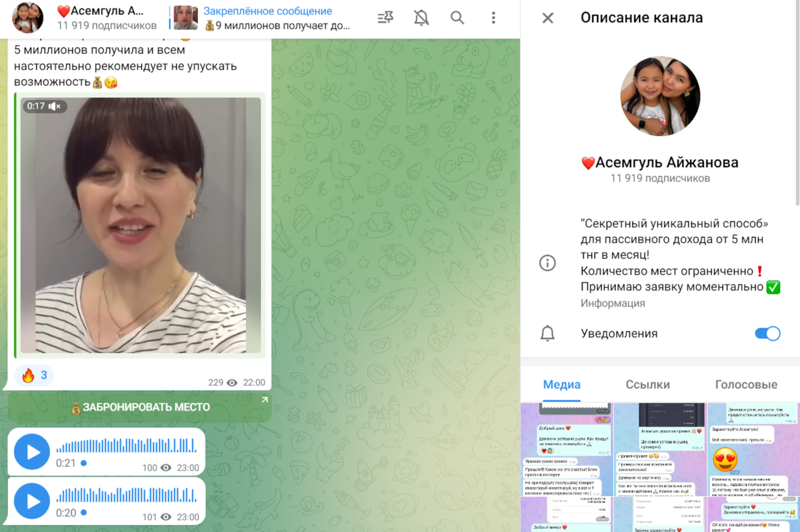Click the bell icon next to Уведомления
800x532 pixels.
(x=548, y=334)
